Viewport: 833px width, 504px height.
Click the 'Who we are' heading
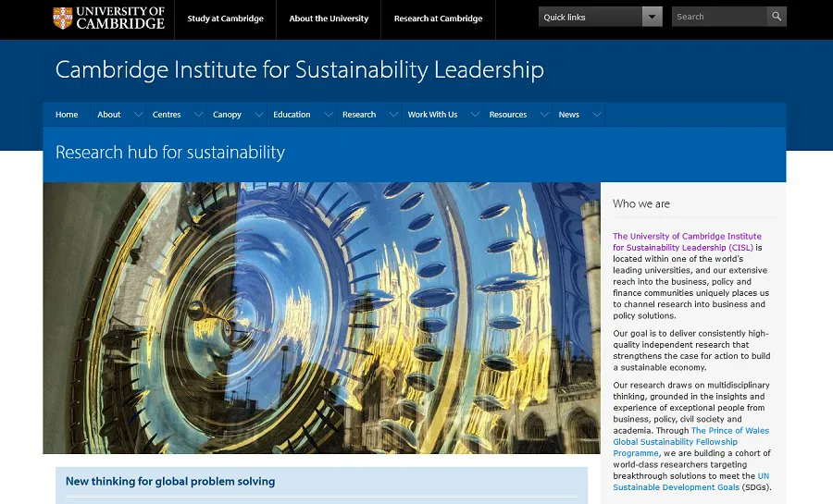point(641,203)
